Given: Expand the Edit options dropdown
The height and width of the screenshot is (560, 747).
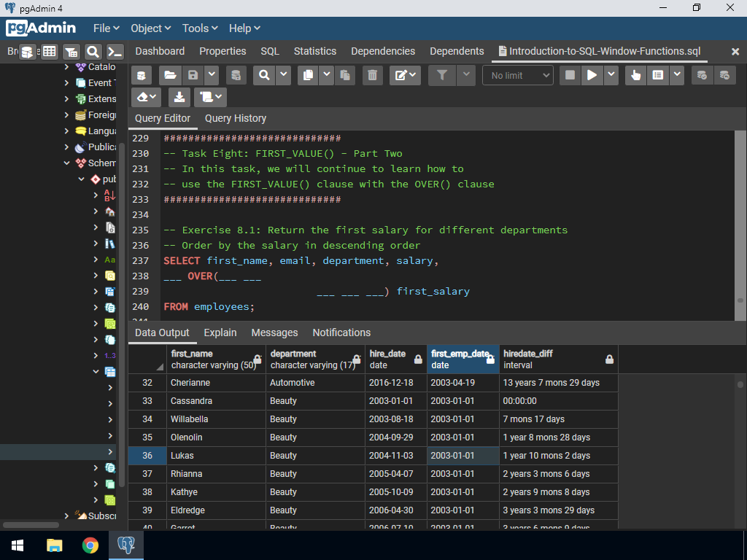Looking at the screenshot, I should [x=405, y=75].
